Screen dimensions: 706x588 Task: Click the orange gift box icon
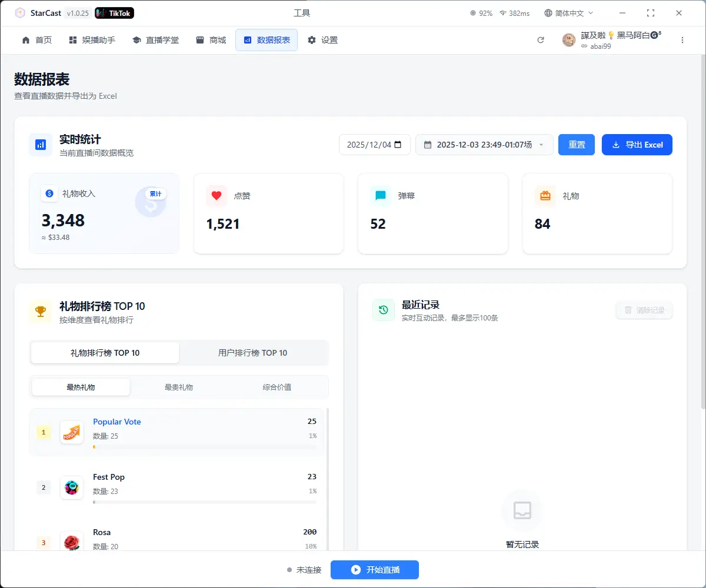(545, 196)
